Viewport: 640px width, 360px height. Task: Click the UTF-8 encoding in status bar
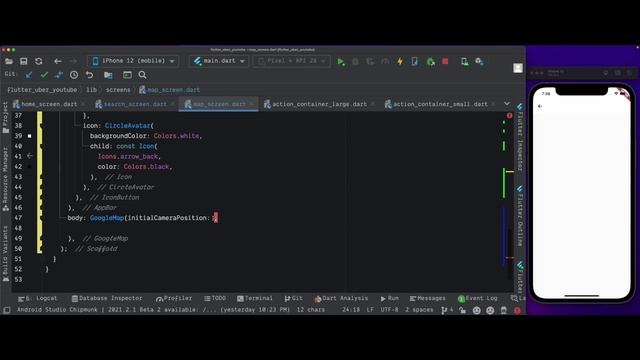coord(389,310)
